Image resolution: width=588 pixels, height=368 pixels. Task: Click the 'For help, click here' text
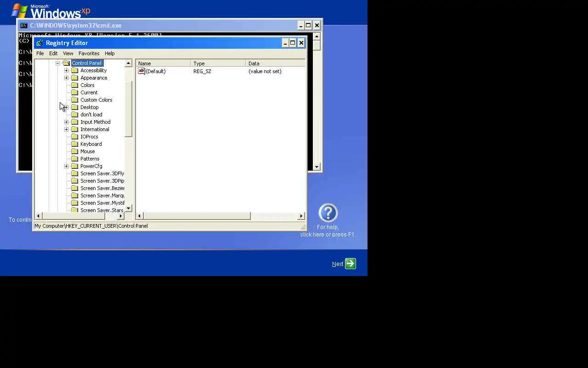point(328,231)
